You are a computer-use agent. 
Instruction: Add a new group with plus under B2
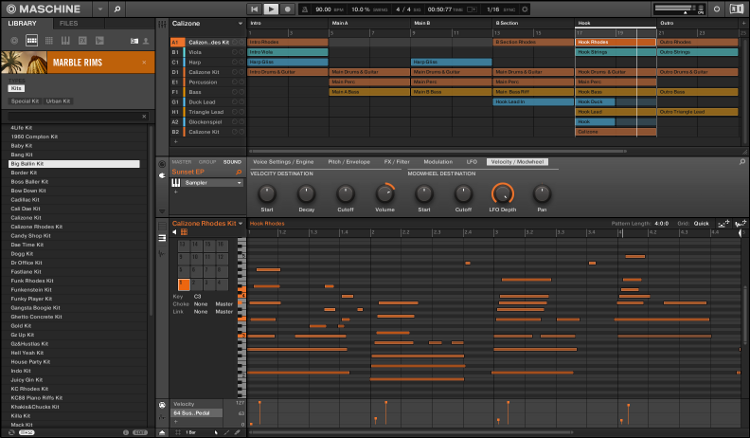176,142
